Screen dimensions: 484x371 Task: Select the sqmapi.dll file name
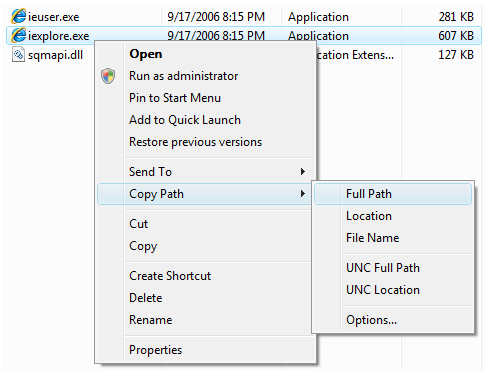point(55,55)
